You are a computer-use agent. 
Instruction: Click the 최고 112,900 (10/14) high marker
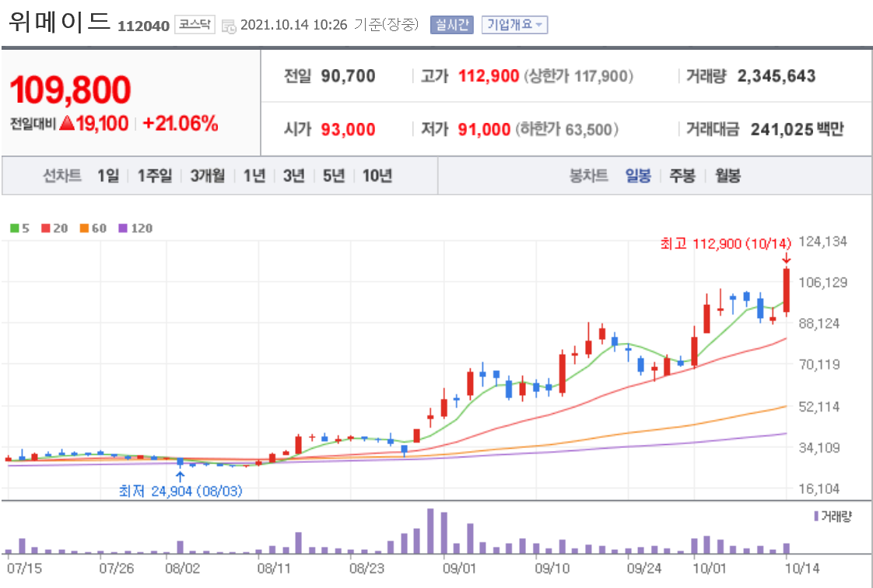point(725,243)
